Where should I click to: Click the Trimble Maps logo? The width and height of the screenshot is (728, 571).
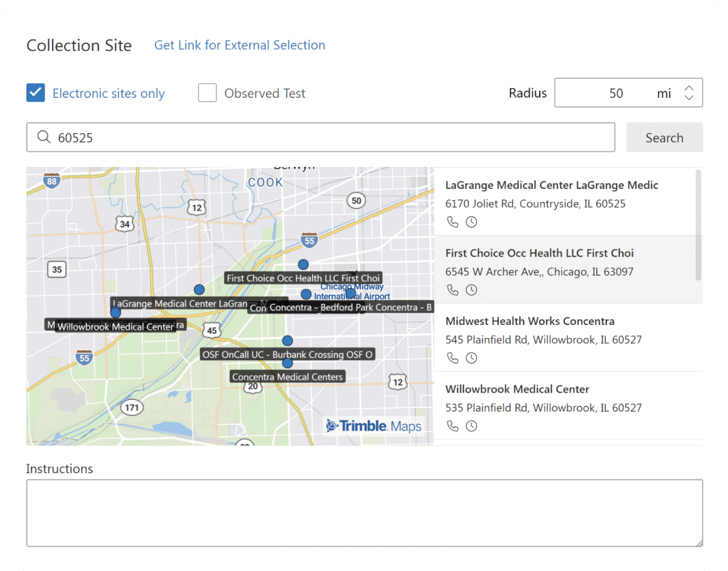(374, 425)
